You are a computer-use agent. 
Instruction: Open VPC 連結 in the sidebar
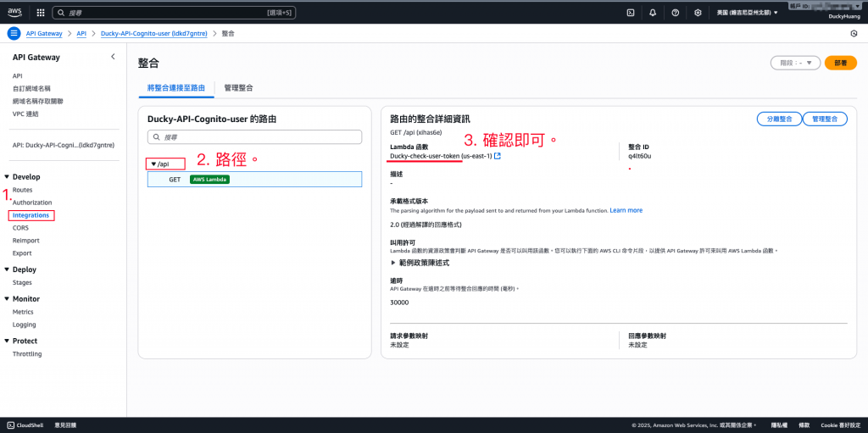tap(25, 114)
